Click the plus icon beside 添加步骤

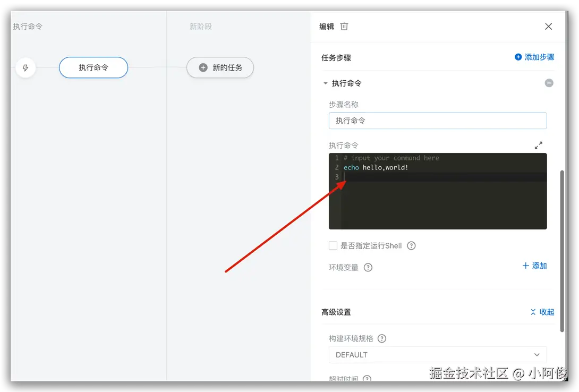(x=518, y=57)
